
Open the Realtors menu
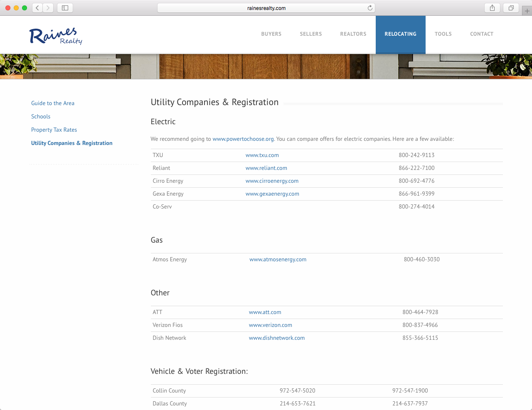tap(353, 34)
